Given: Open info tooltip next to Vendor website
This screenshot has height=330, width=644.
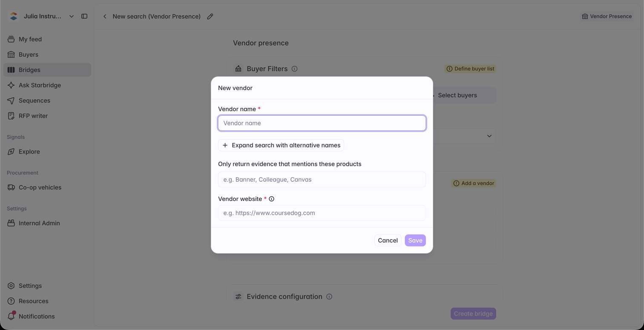Looking at the screenshot, I should 271,199.
